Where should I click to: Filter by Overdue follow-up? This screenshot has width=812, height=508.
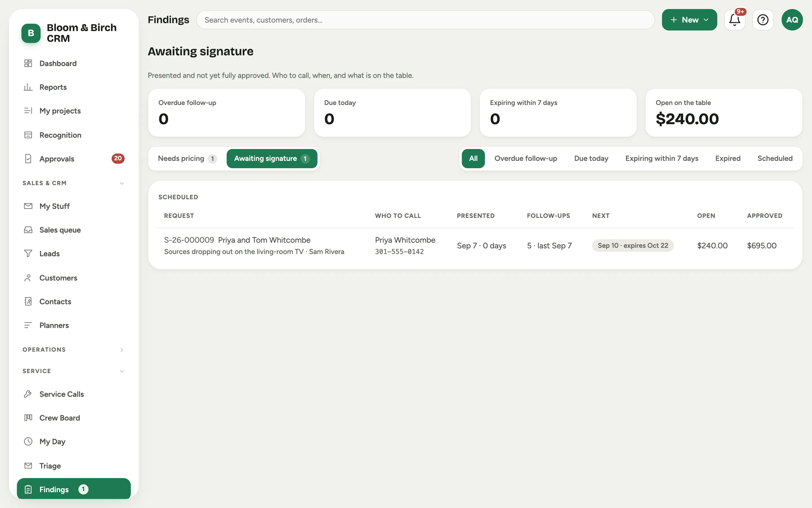526,159
